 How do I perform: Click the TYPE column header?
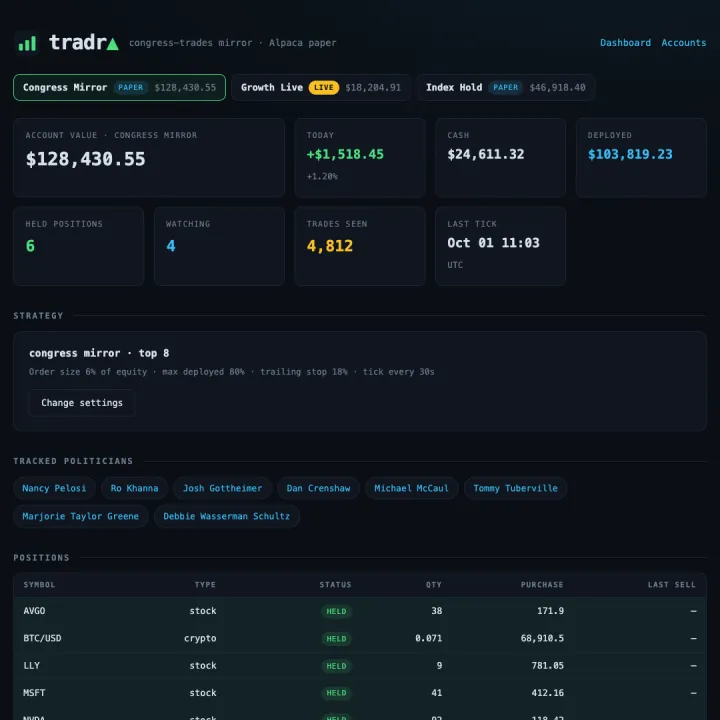[205, 585]
